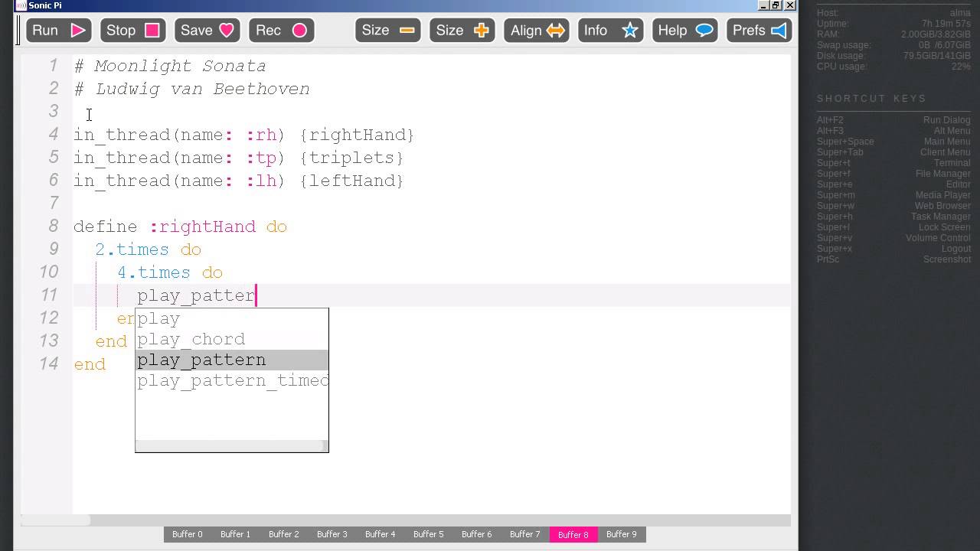Open the Info star button

tap(610, 31)
